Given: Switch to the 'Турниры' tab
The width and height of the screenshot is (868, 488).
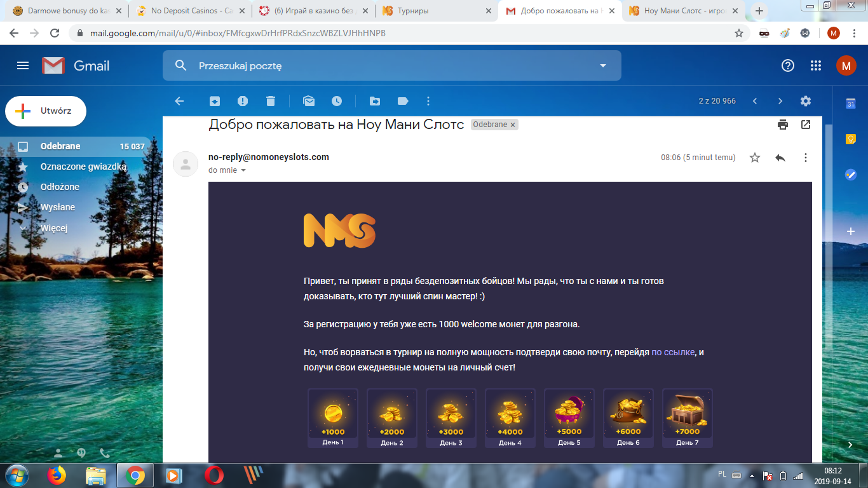Looking at the screenshot, I should [436, 11].
